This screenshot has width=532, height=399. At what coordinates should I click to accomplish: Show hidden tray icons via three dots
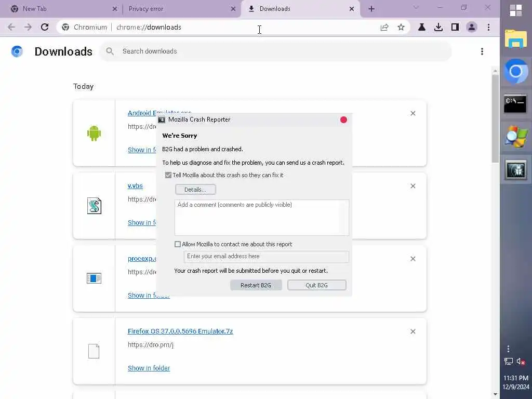click(508, 349)
